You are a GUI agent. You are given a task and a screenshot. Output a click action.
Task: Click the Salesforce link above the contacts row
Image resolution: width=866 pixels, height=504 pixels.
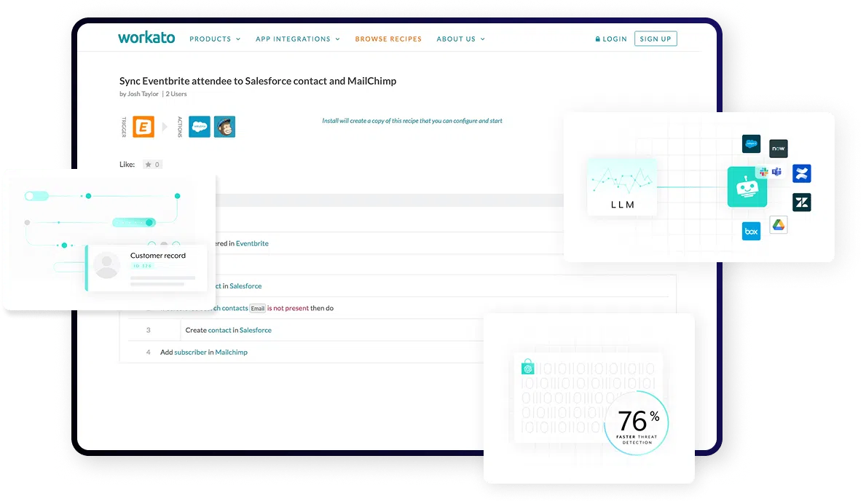245,286
